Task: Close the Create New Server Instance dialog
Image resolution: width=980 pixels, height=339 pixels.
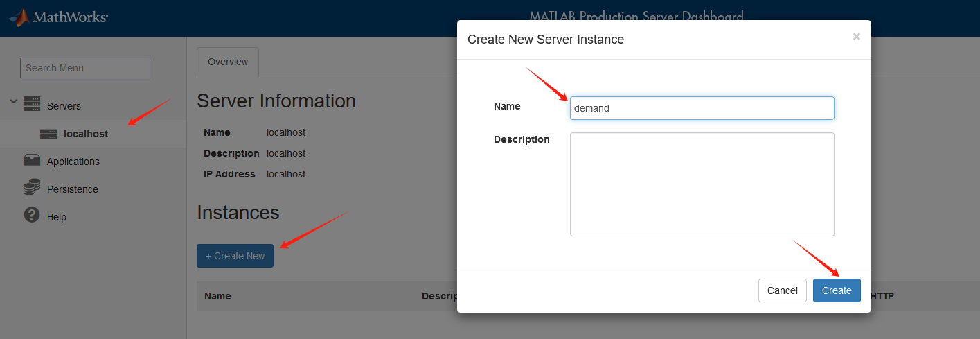Action: tap(857, 37)
